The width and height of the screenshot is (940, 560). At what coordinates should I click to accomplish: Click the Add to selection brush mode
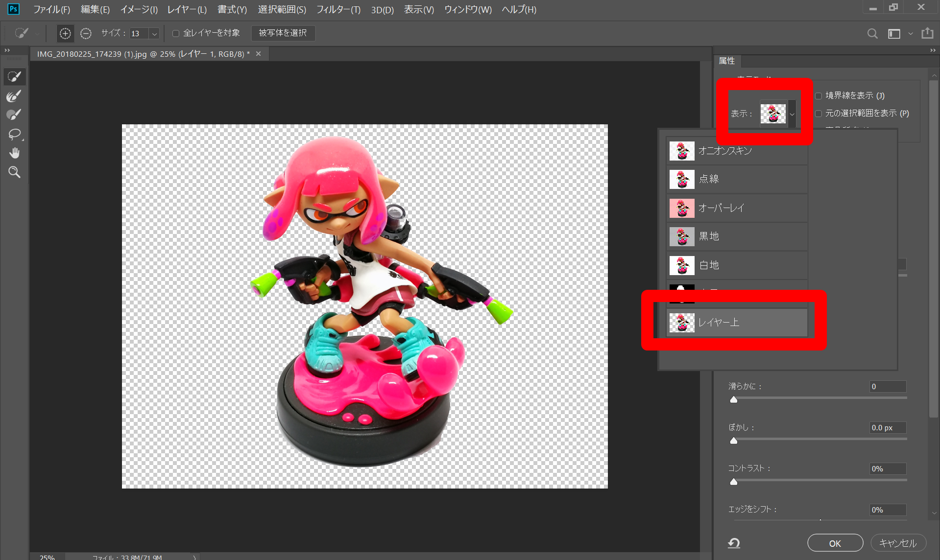[x=65, y=33]
